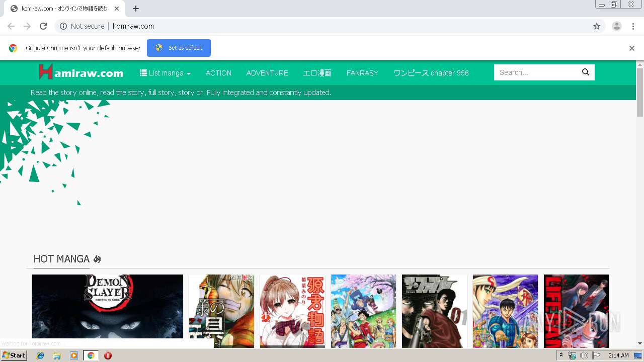Open the One Piece manga cover
The height and width of the screenshot is (362, 644).
pyautogui.click(x=363, y=311)
